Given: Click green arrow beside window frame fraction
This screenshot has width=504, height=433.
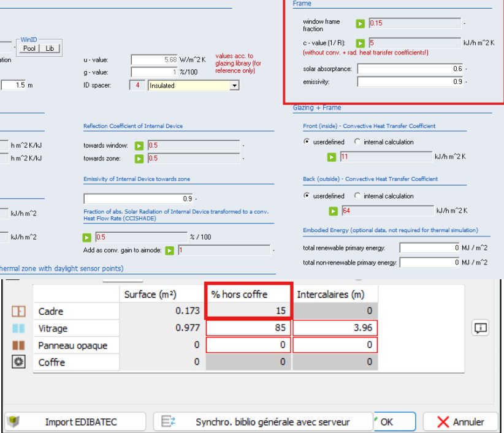Looking at the screenshot, I should (x=361, y=23).
